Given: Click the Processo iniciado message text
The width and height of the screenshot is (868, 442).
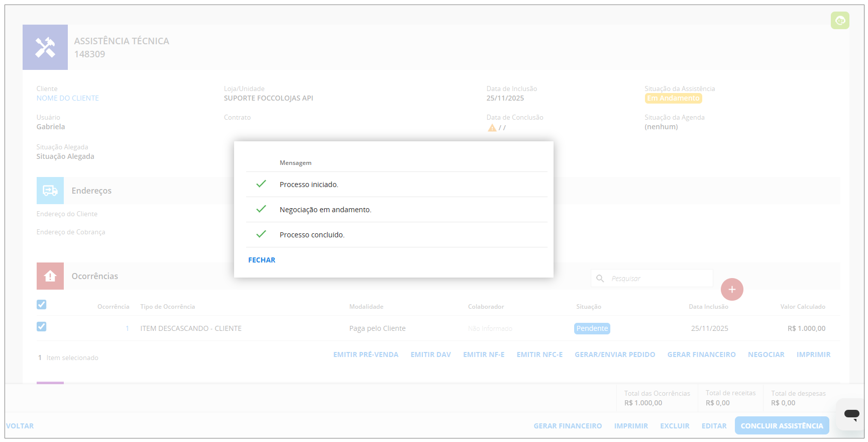Looking at the screenshot, I should coord(309,185).
